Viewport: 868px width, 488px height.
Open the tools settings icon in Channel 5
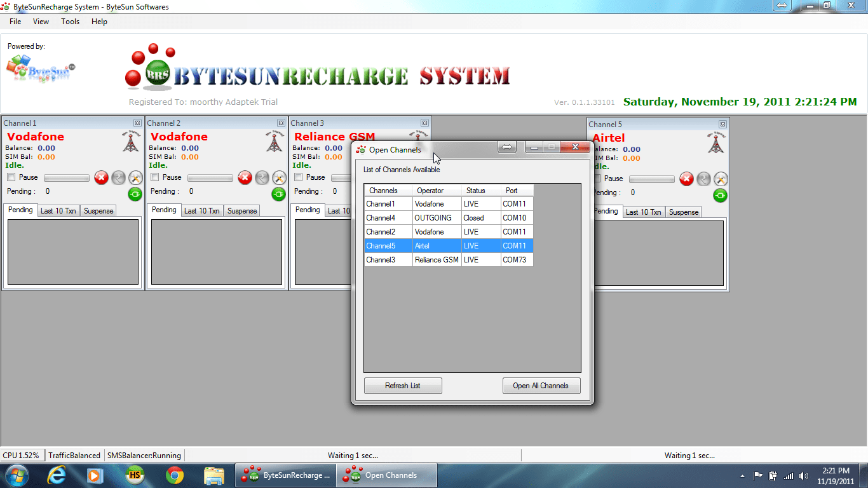[721, 179]
